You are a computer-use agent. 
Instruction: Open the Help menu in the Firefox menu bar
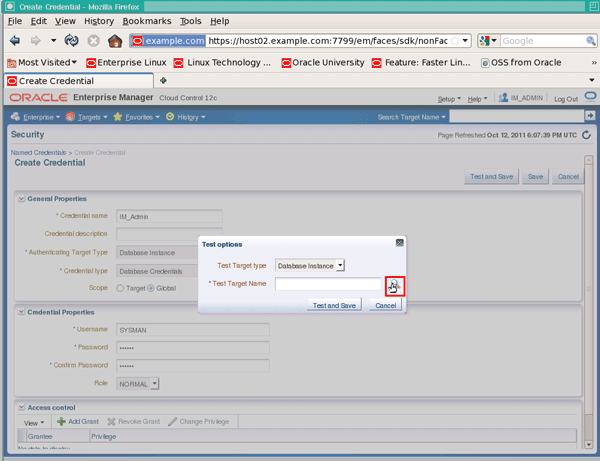[220, 21]
